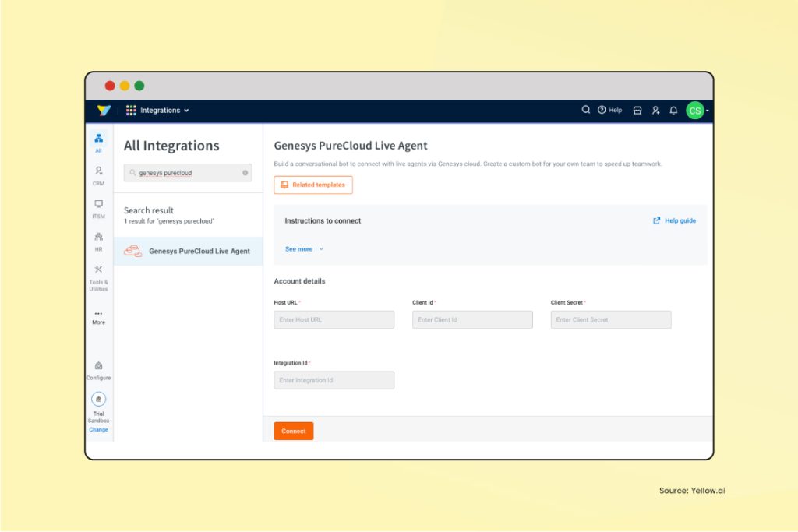Click the red close window button
Viewport: 798px width, 532px height.
click(110, 86)
